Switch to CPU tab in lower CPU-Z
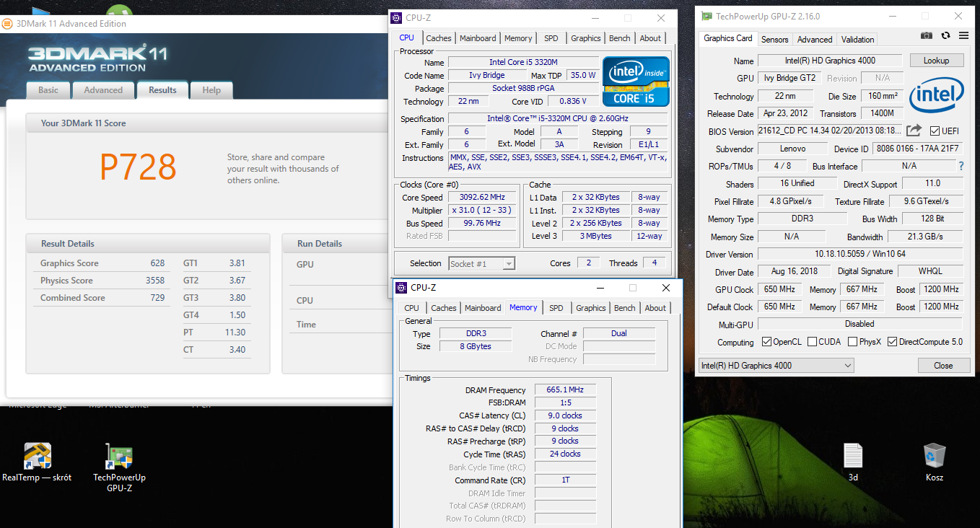 click(411, 308)
